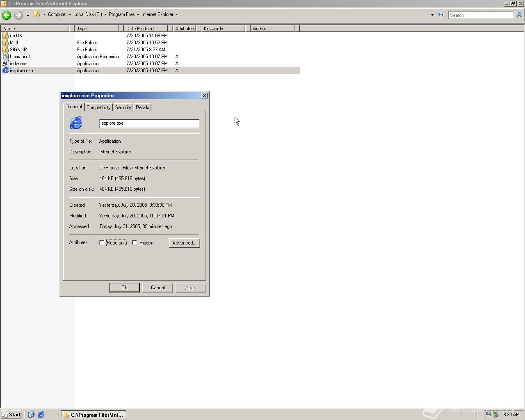Sort by the Attributes column header

click(184, 29)
